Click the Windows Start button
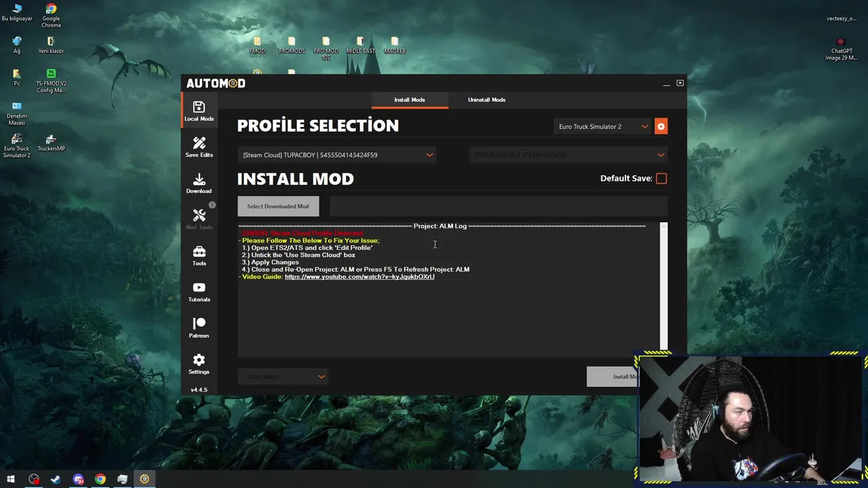The height and width of the screenshot is (488, 868). 11,479
